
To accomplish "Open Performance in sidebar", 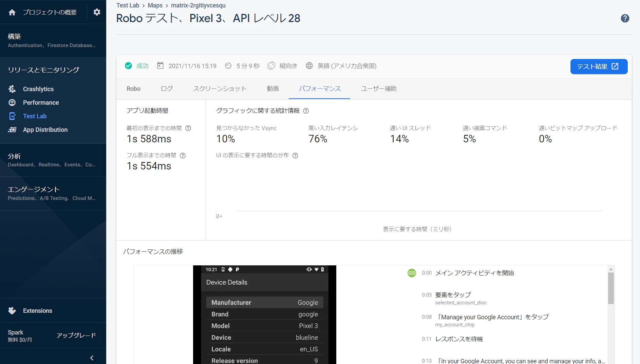I will pyautogui.click(x=41, y=102).
